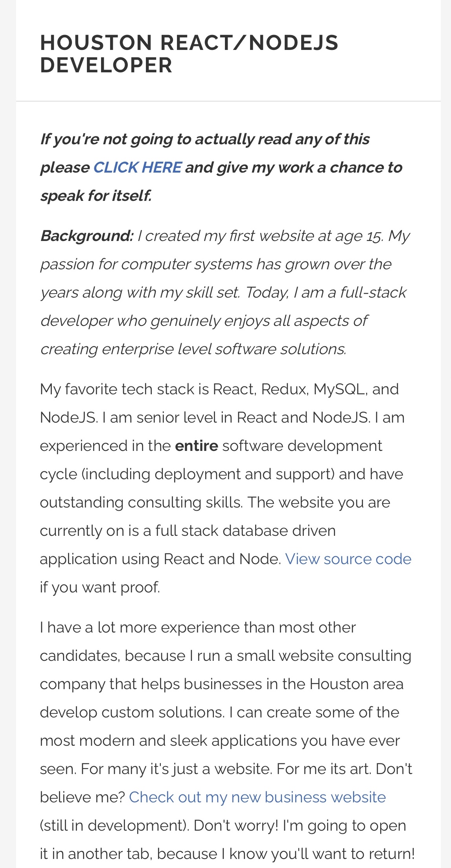
Task: Click the "(still in development)" text
Action: (114, 826)
